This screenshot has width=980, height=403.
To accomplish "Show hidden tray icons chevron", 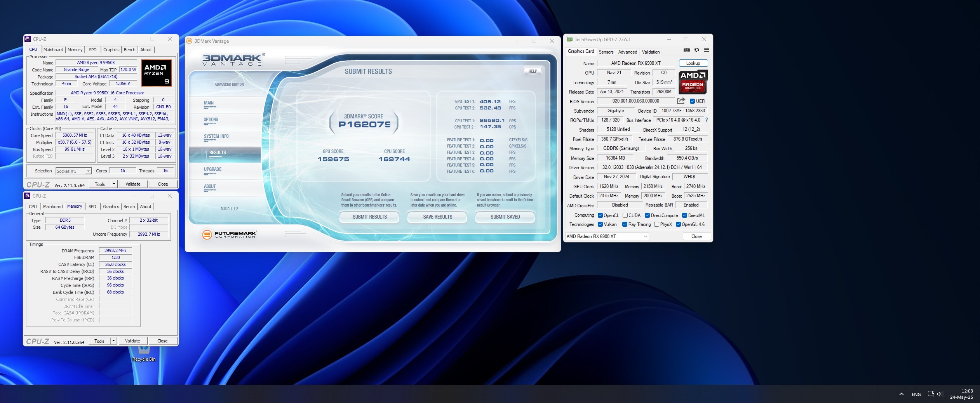I will point(901,394).
